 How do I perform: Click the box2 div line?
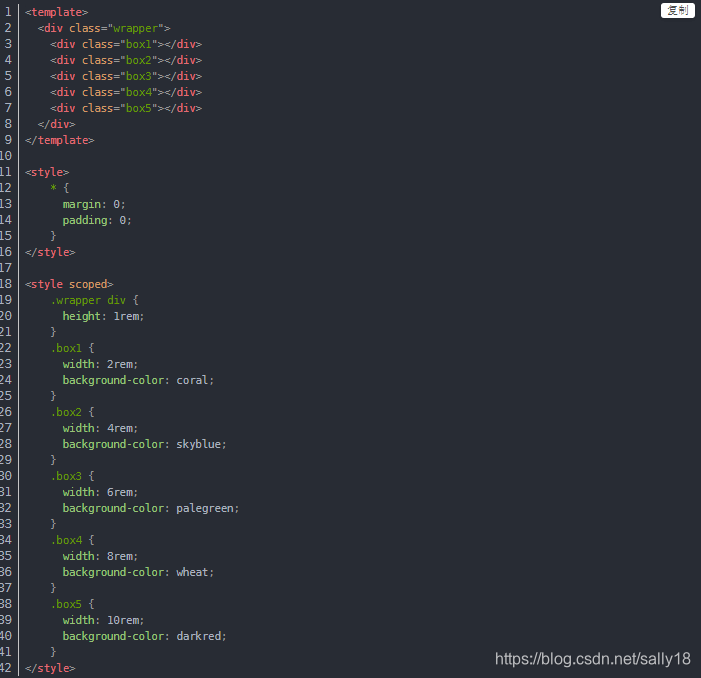[126, 60]
